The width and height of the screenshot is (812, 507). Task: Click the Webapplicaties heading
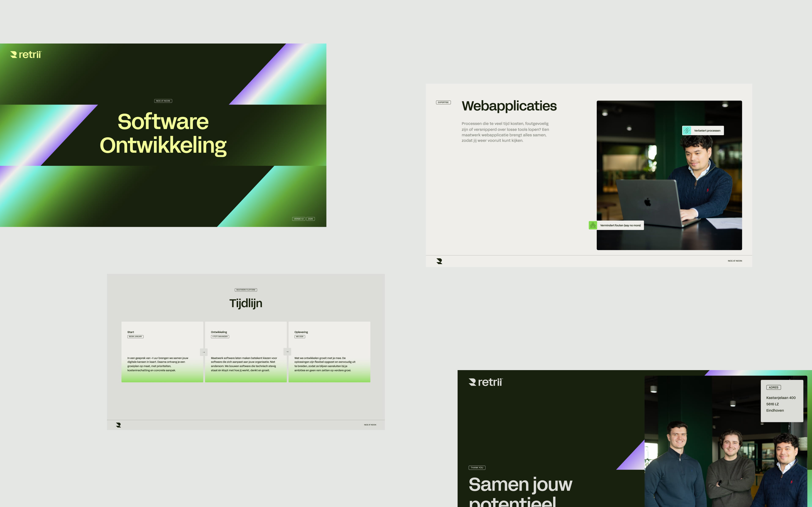tap(509, 106)
